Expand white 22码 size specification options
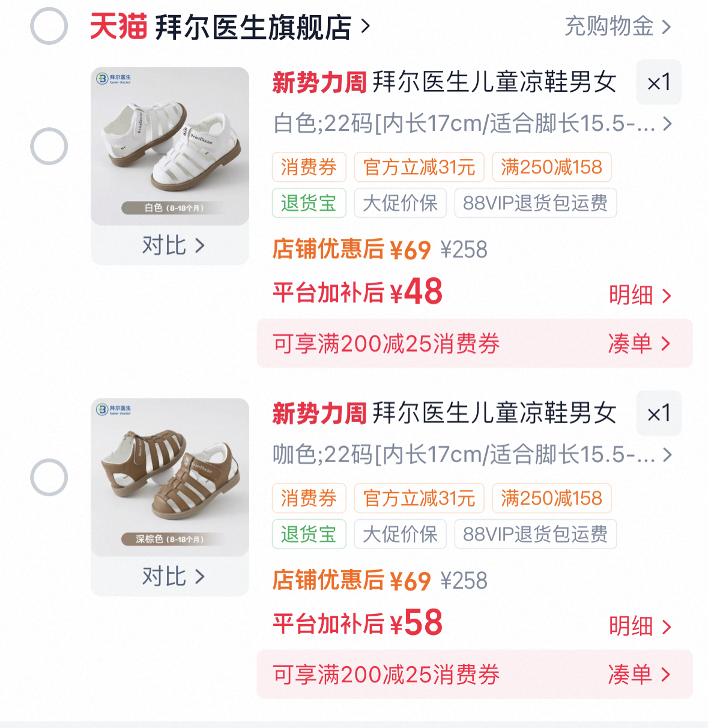708x728 pixels. pyautogui.click(x=472, y=124)
